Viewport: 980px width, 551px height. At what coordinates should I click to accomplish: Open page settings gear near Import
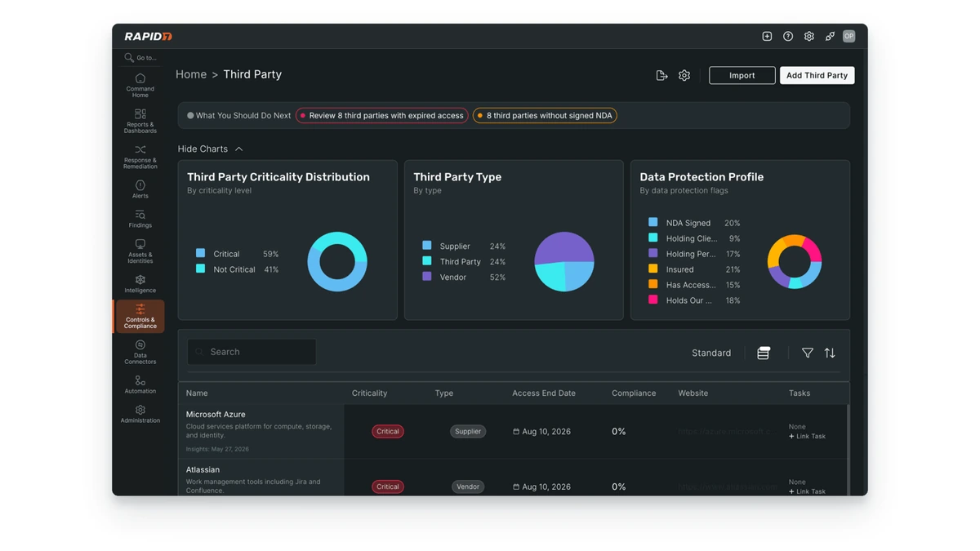point(684,75)
